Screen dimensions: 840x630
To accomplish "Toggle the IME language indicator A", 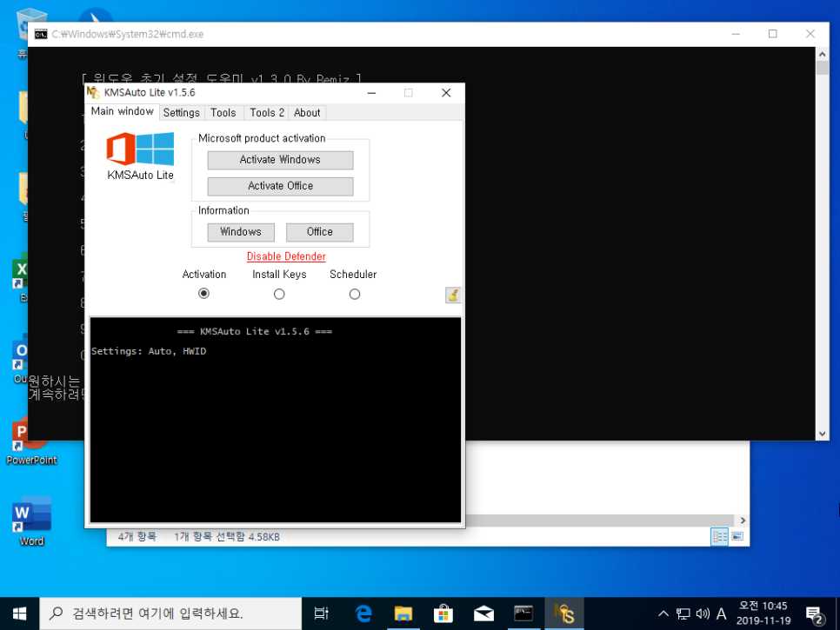I will (x=722, y=614).
